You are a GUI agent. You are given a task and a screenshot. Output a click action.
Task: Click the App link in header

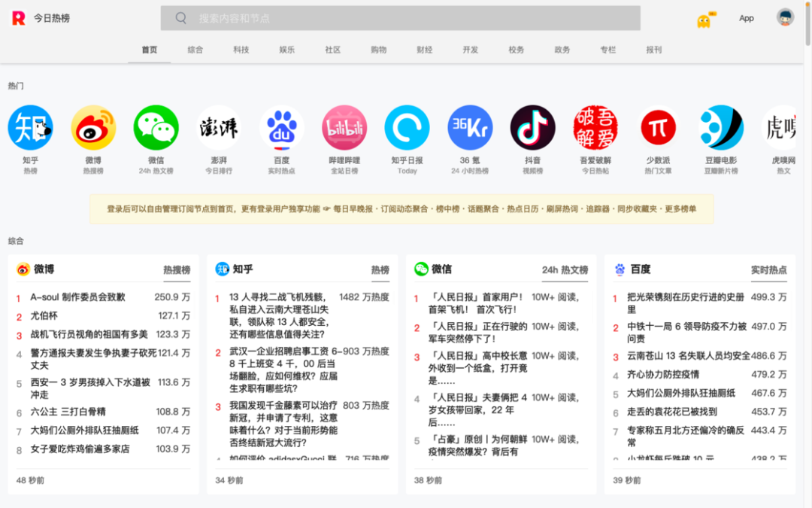click(x=747, y=18)
